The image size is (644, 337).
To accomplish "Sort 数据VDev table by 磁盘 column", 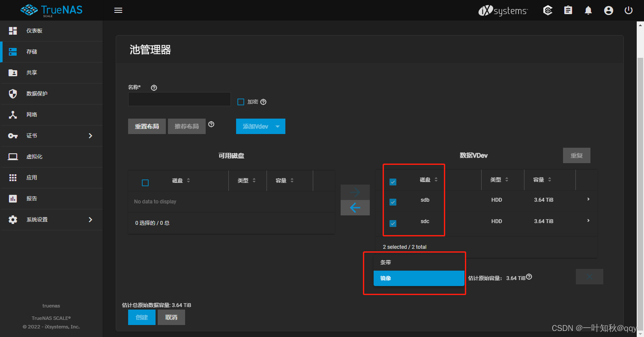I will tap(429, 180).
